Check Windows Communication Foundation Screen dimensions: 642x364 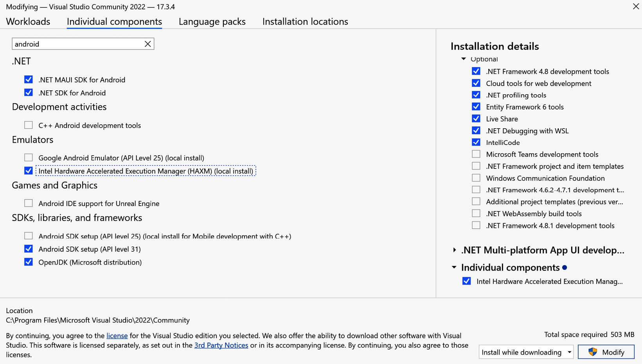click(x=476, y=178)
